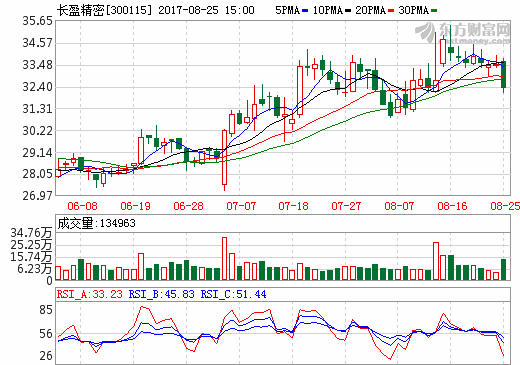Click the date label 07-07
The width and height of the screenshot is (520, 365).
click(241, 206)
